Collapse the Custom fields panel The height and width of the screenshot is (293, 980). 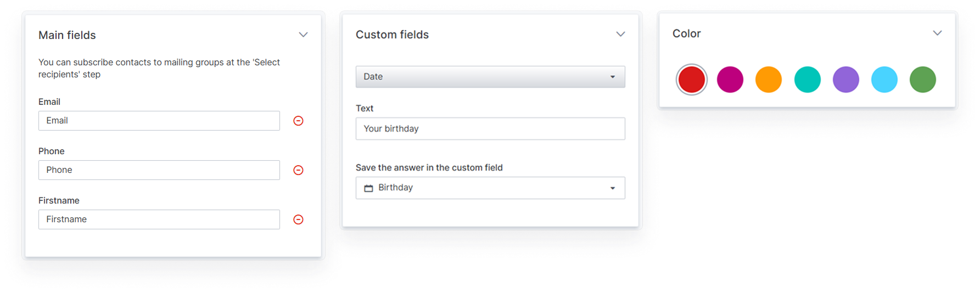pos(620,35)
